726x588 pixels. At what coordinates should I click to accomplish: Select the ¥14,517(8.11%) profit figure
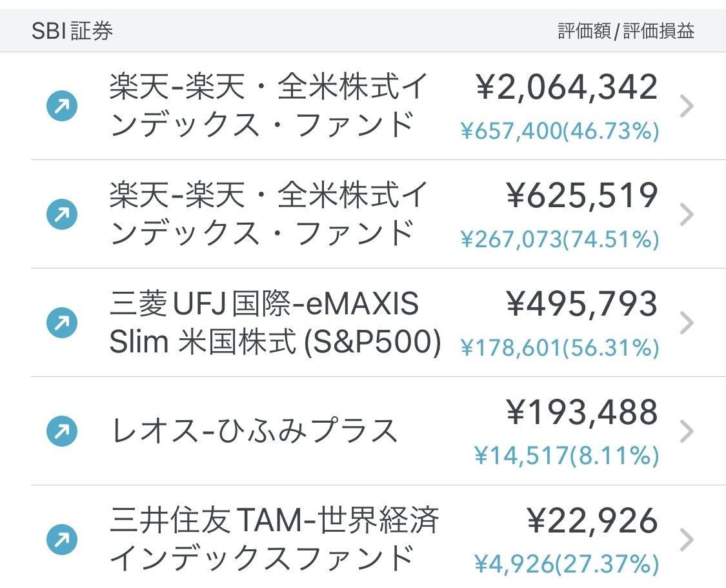pyautogui.click(x=566, y=456)
